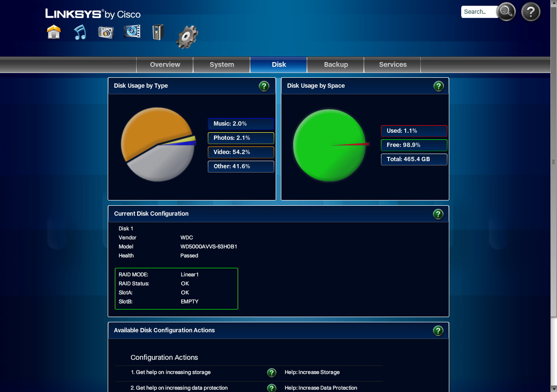557x392 pixels.
Task: Click the page vertical scrollbar
Action: click(x=554, y=162)
